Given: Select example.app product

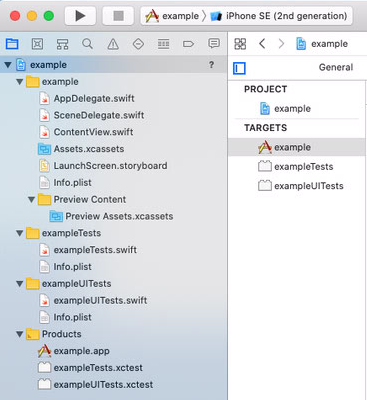Looking at the screenshot, I should (x=114, y=351).
